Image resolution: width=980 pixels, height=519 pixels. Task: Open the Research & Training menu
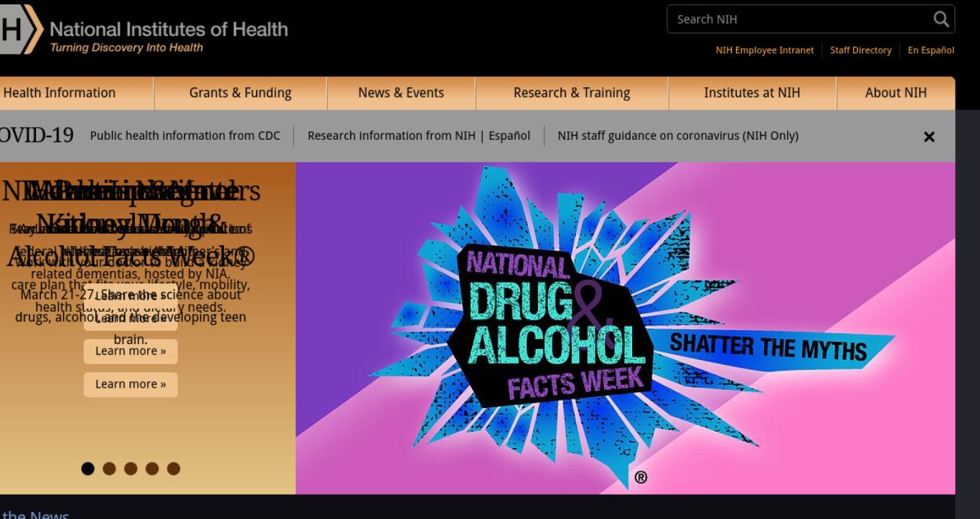(x=572, y=93)
